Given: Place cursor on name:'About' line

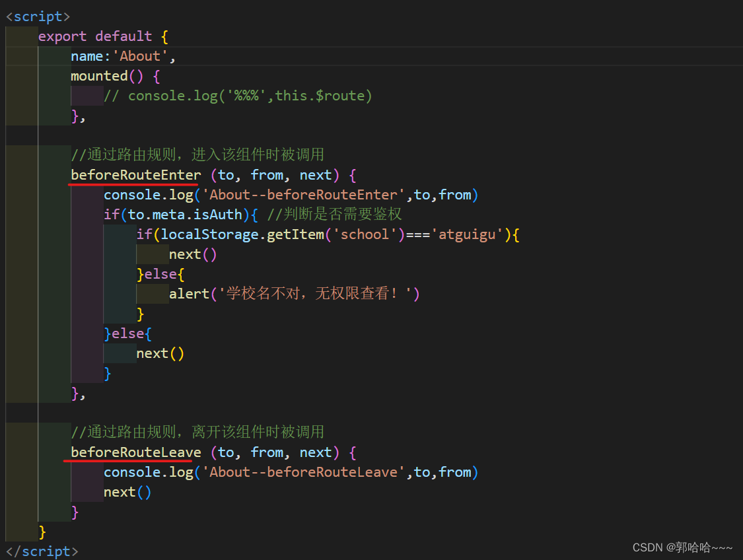Looking at the screenshot, I should tap(124, 56).
